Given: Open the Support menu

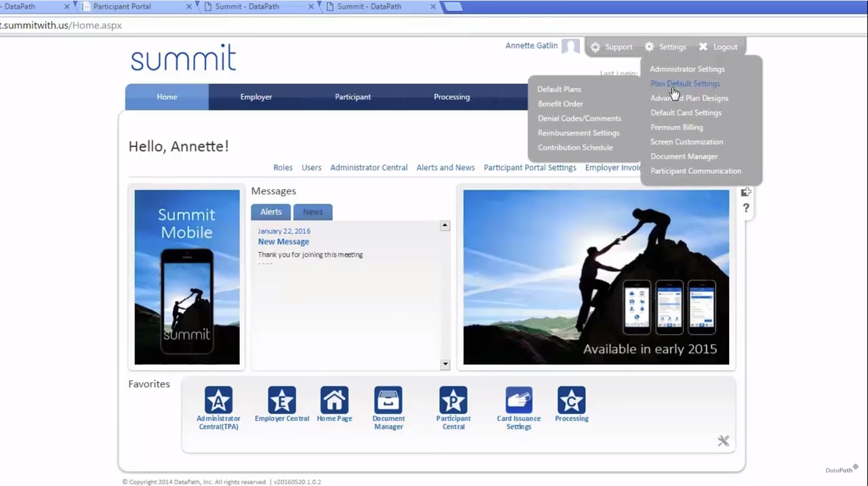Looking at the screenshot, I should point(611,47).
